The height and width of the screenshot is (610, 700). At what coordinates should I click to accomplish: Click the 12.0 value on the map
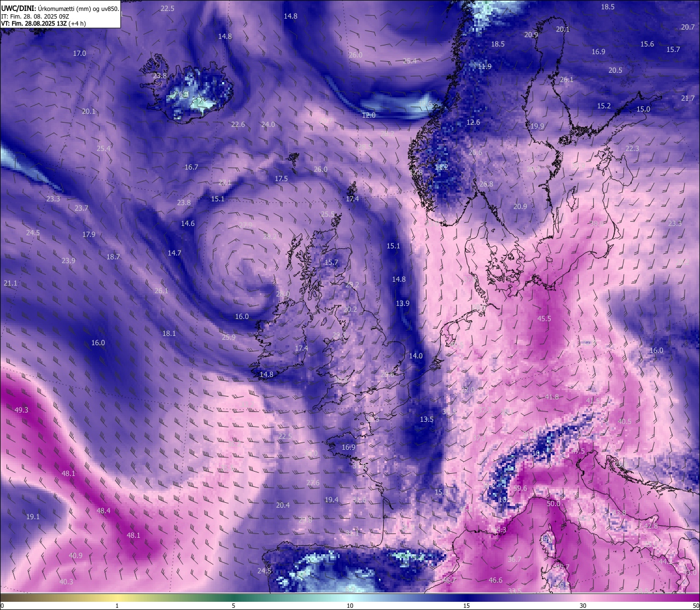click(x=369, y=115)
